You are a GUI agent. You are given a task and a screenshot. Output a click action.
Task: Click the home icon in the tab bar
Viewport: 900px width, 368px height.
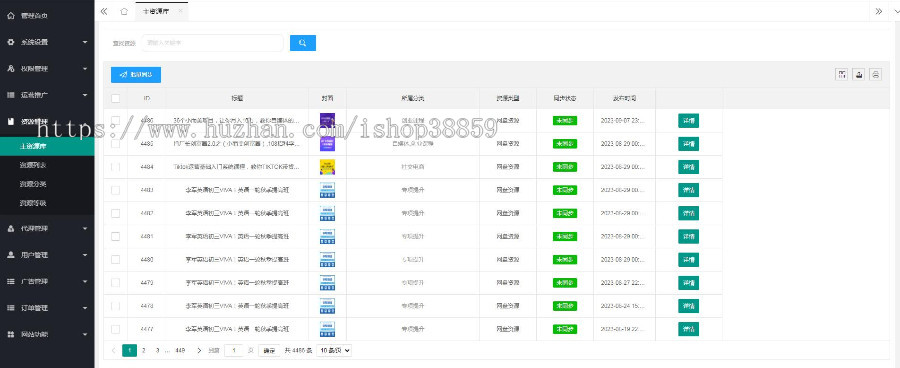pyautogui.click(x=124, y=11)
